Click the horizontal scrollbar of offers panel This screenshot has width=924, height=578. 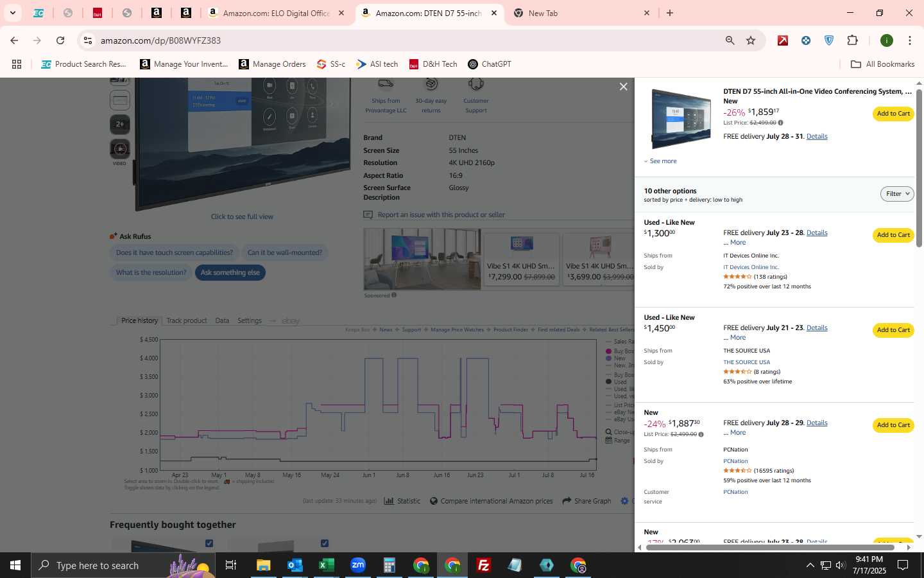pos(769,547)
